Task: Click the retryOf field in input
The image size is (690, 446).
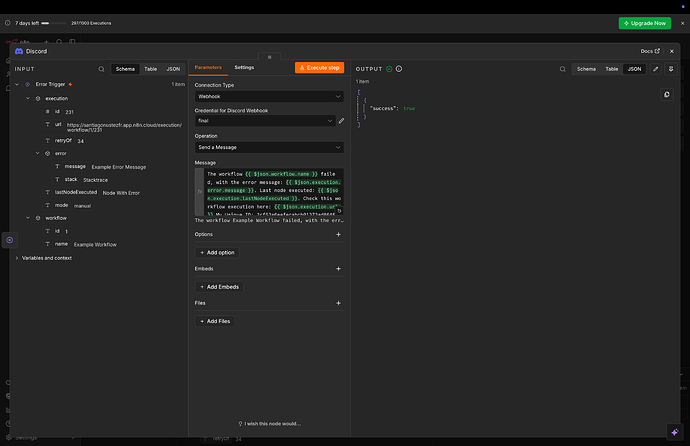Action: tap(65, 141)
